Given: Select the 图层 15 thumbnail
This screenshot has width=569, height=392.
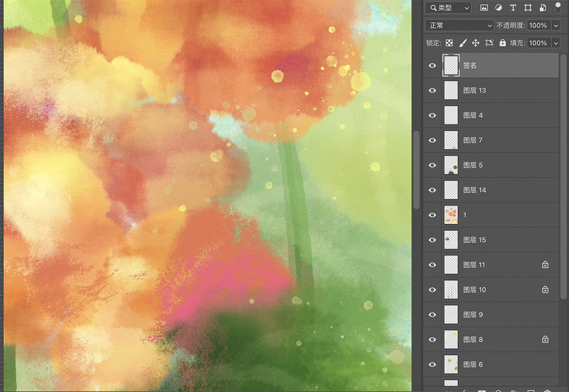Looking at the screenshot, I should (x=451, y=240).
